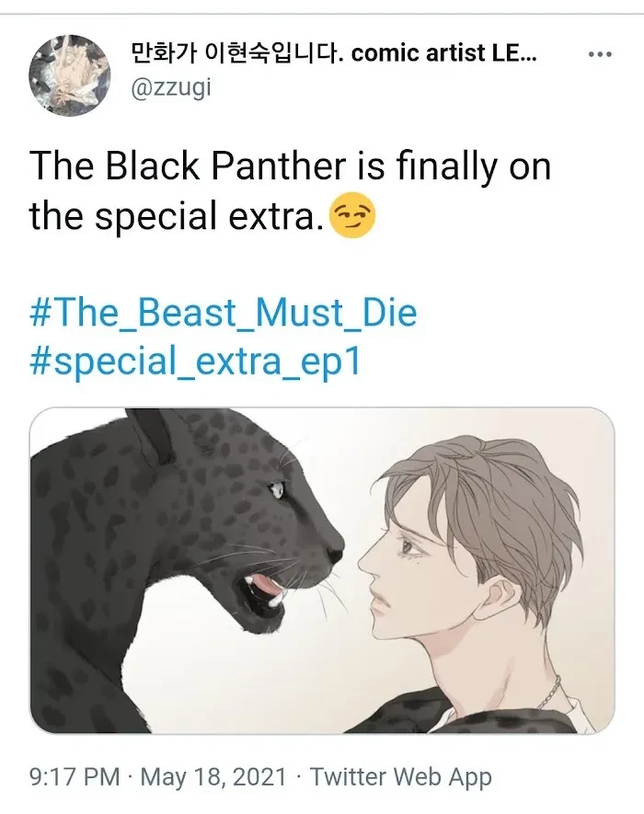Open the attached panther illustration
Image resolution: width=644 pixels, height=814 pixels.
click(x=322, y=570)
